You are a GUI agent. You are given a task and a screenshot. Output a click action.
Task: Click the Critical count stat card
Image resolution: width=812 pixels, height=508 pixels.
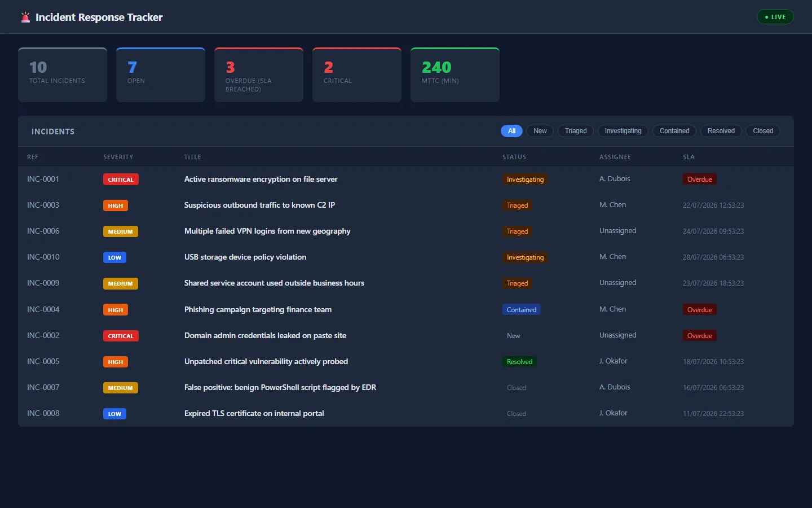[x=357, y=75]
